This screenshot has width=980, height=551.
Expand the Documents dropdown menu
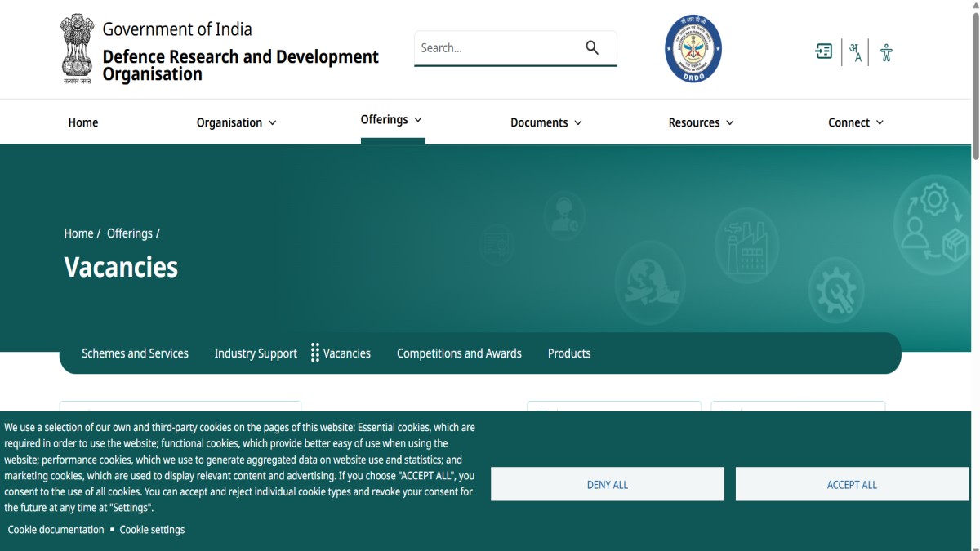pyautogui.click(x=546, y=122)
